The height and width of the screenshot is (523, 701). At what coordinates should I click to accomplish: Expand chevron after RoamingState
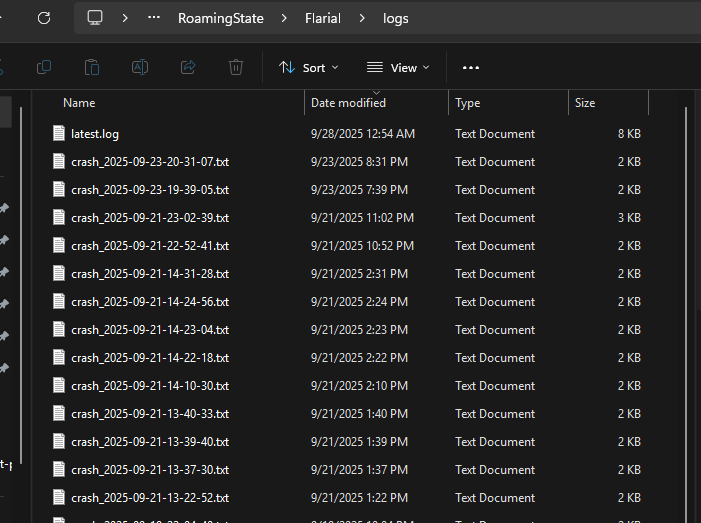point(284,18)
